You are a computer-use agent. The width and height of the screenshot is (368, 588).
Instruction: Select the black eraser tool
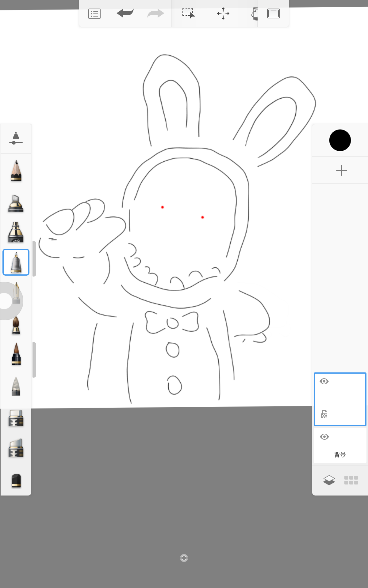point(16,481)
